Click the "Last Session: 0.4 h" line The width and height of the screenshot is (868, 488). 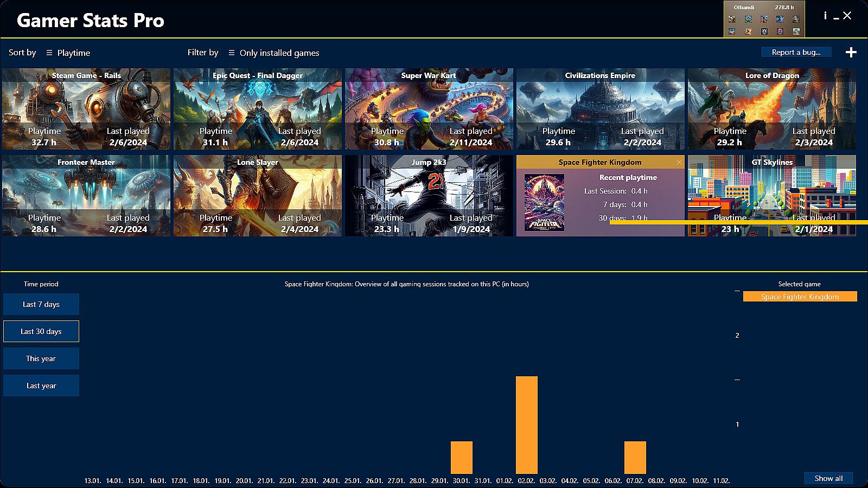tap(616, 191)
